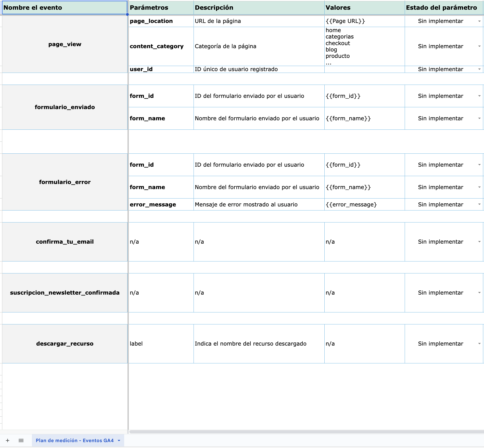484x448 pixels.
Task: Select confirma_tu_email n/a parameter cell
Action: (161, 242)
